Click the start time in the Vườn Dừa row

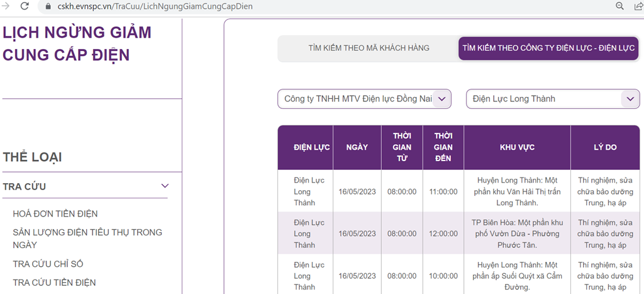click(x=402, y=234)
